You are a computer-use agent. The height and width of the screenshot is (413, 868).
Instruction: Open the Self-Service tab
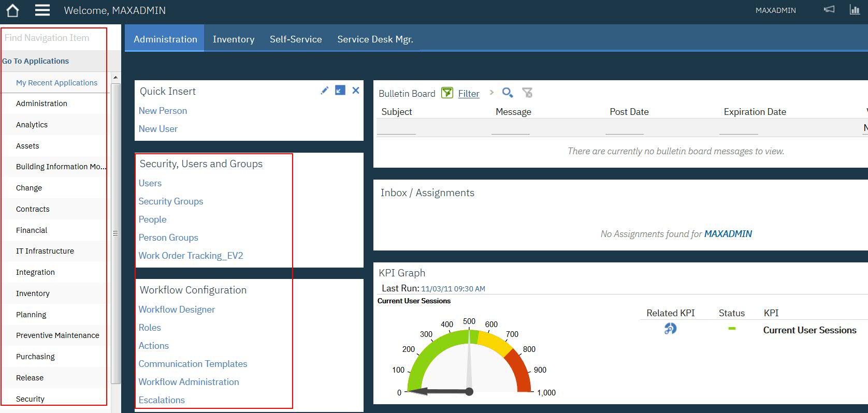[x=296, y=39]
